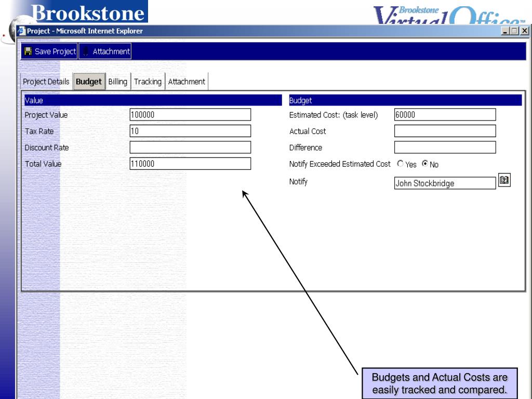Click the "Difference" label
532x399 pixels.
(305, 148)
